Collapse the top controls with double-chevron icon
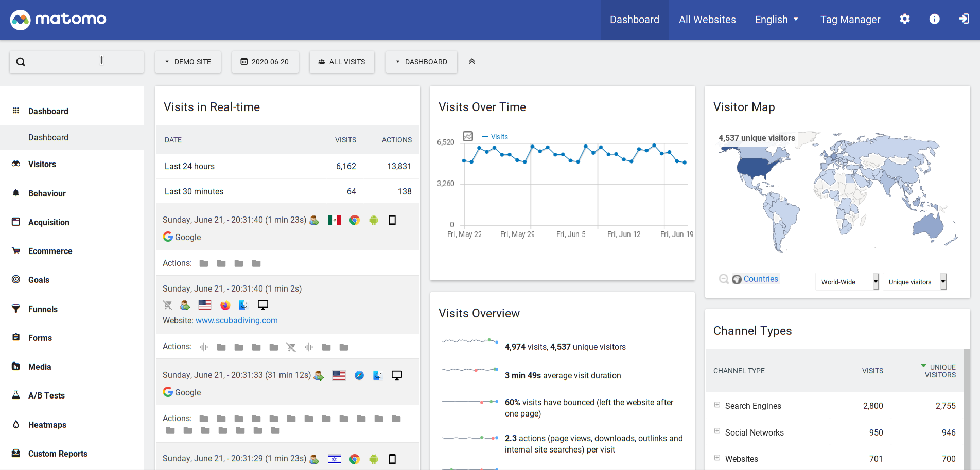 [472, 61]
